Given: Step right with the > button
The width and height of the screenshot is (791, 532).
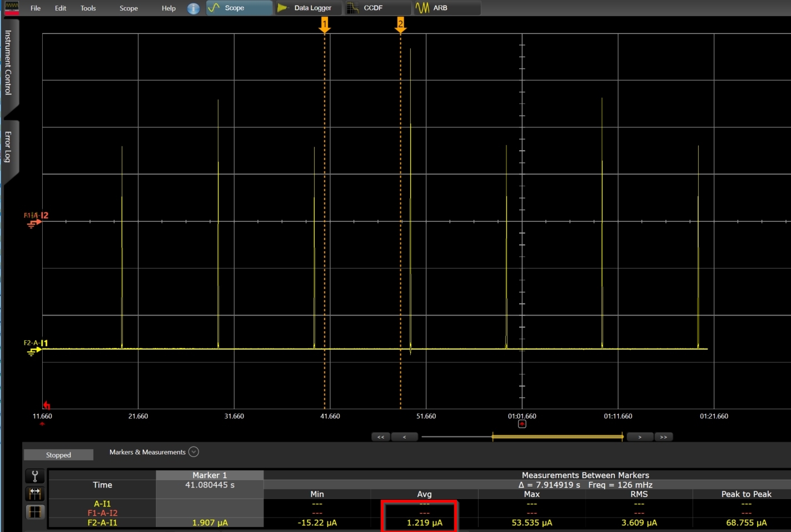Looking at the screenshot, I should (640, 437).
